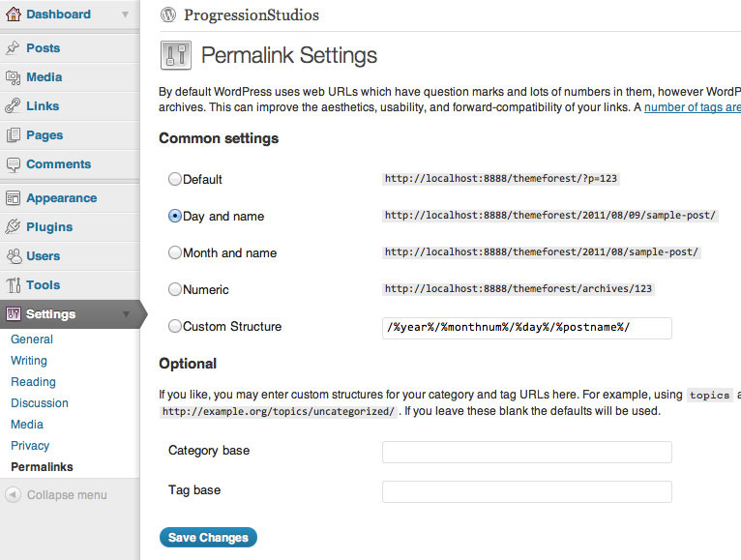Open the Discussion settings submenu item
Screen dimensions: 741x560
[40, 403]
